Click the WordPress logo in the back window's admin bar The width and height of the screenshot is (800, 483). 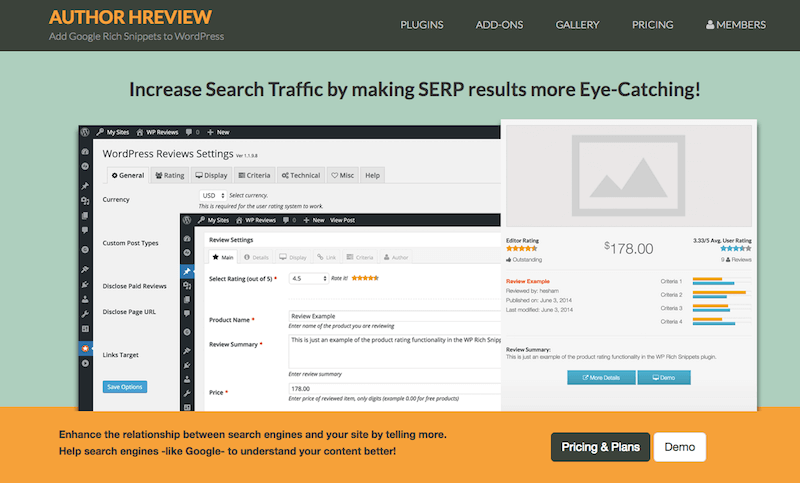point(85,132)
